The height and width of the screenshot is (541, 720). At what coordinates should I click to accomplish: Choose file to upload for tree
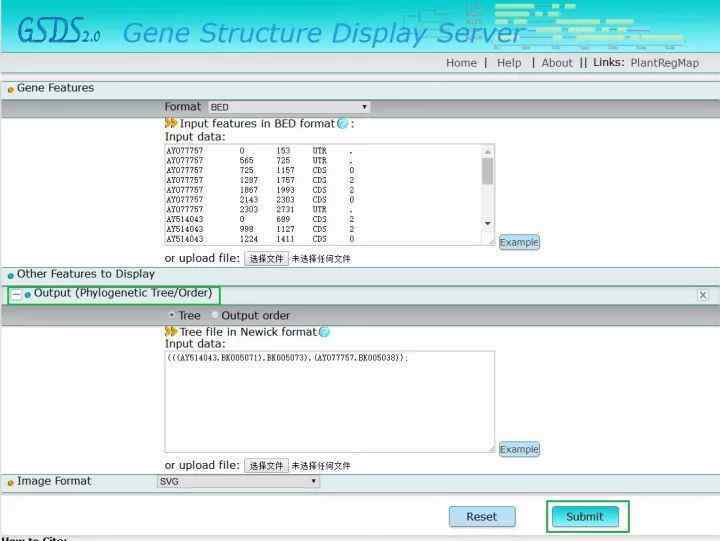(x=266, y=466)
